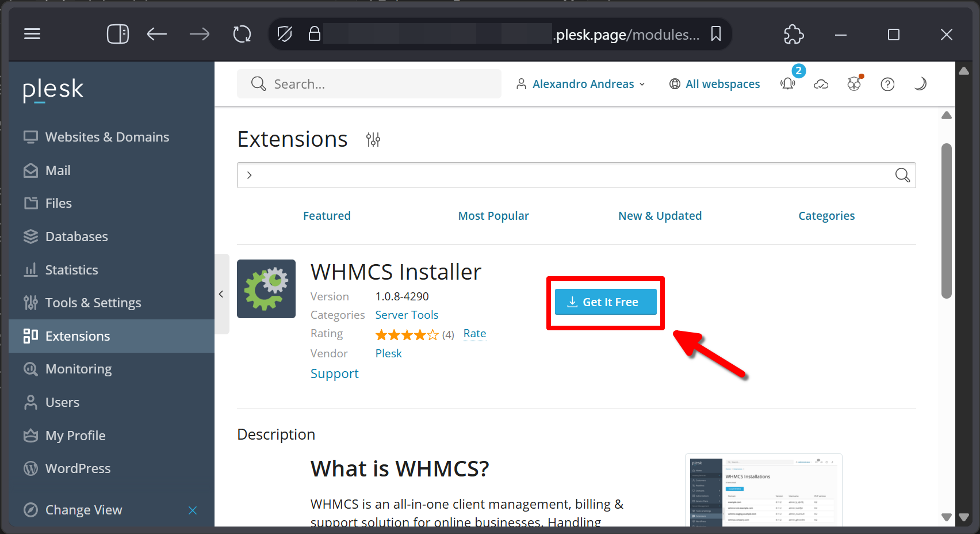Click the WHMCS Installer gear icon
The image size is (980, 534).
266,289
